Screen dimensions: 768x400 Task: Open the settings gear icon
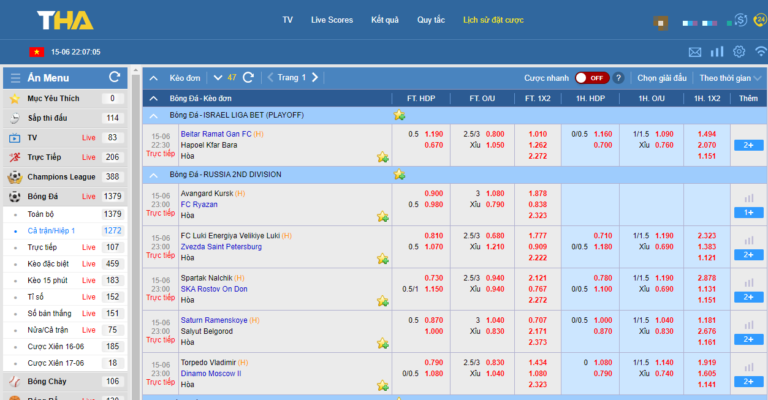pyautogui.click(x=739, y=51)
